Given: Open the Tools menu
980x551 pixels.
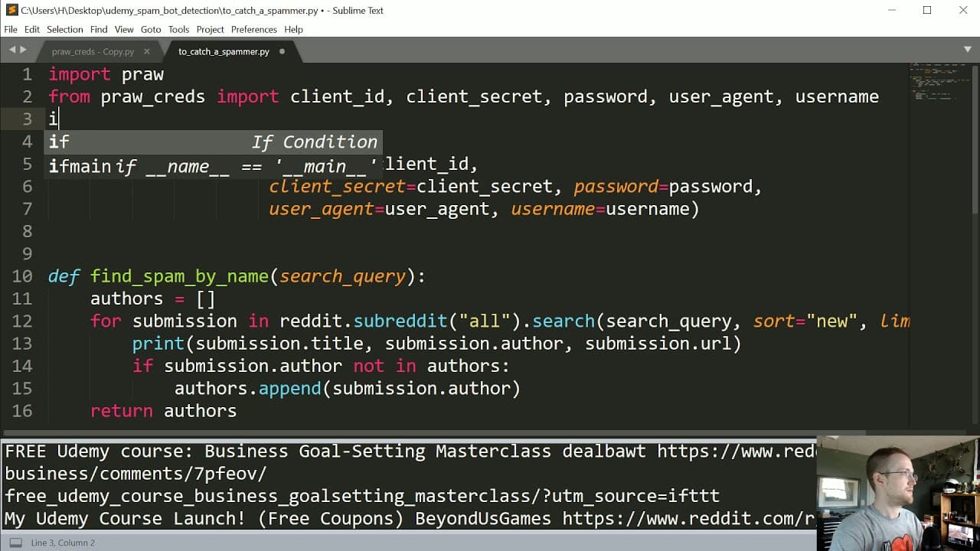Looking at the screenshot, I should coord(178,29).
